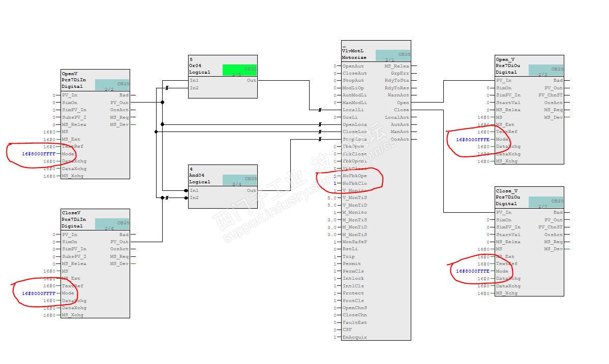
Task: Click Mode value 16#8000FFFF on OpenV block
Action: click(x=39, y=154)
